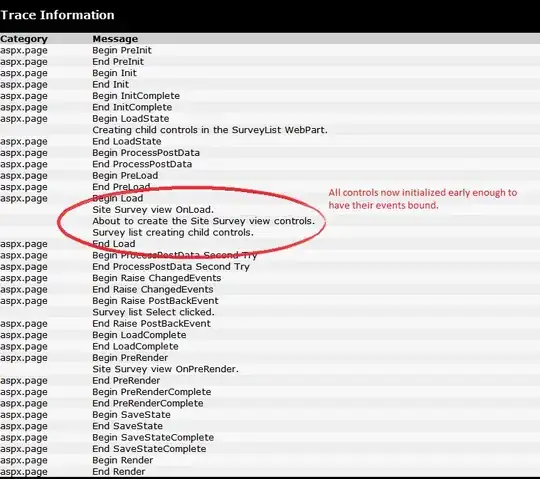Select the Category column header

24,39
